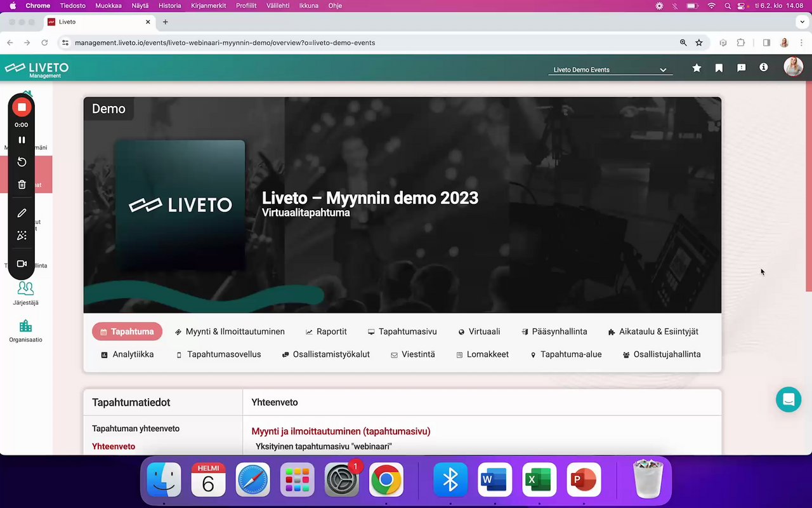This screenshot has height=508, width=812.
Task: Go back with the browser back arrow
Action: click(10, 43)
